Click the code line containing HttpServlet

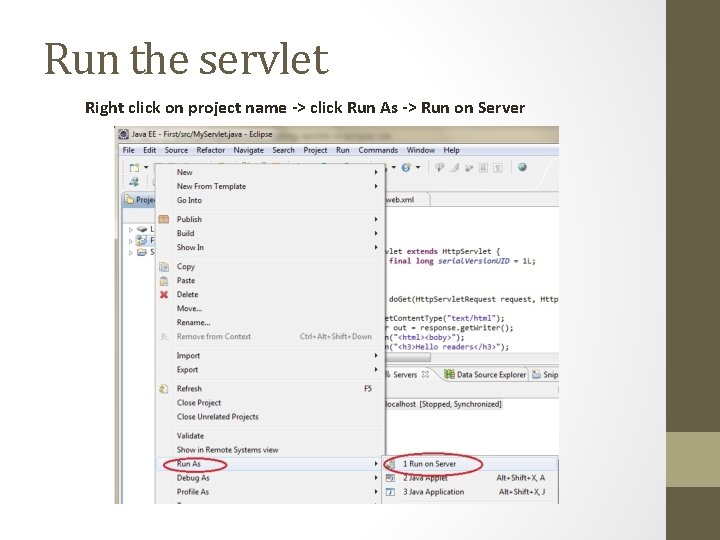pyautogui.click(x=443, y=252)
